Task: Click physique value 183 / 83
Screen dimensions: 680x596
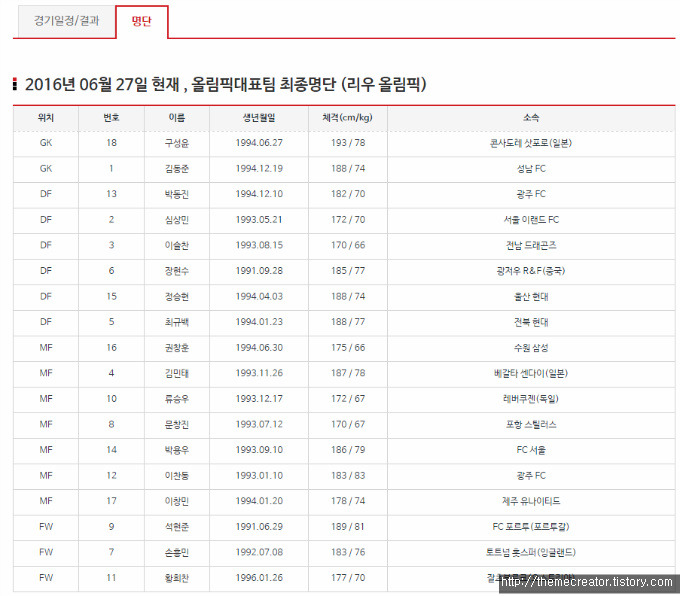Action: pos(348,476)
